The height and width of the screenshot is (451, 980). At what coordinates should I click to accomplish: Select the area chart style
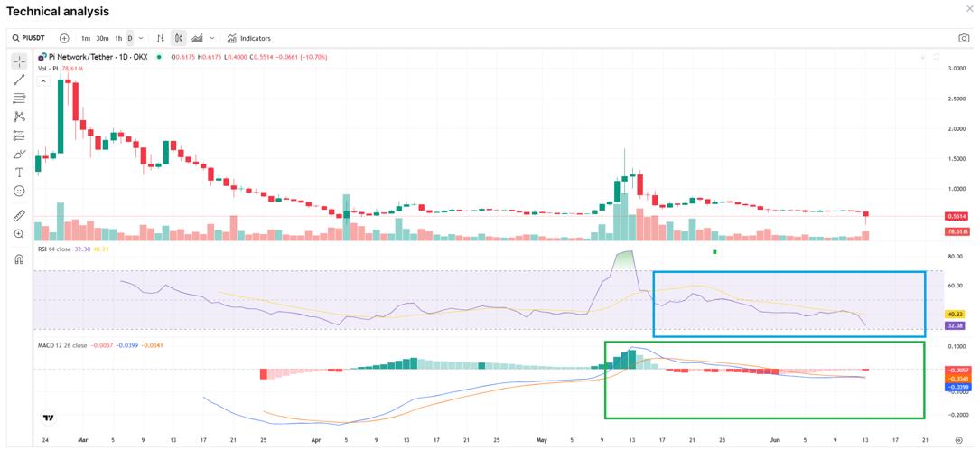(x=198, y=38)
